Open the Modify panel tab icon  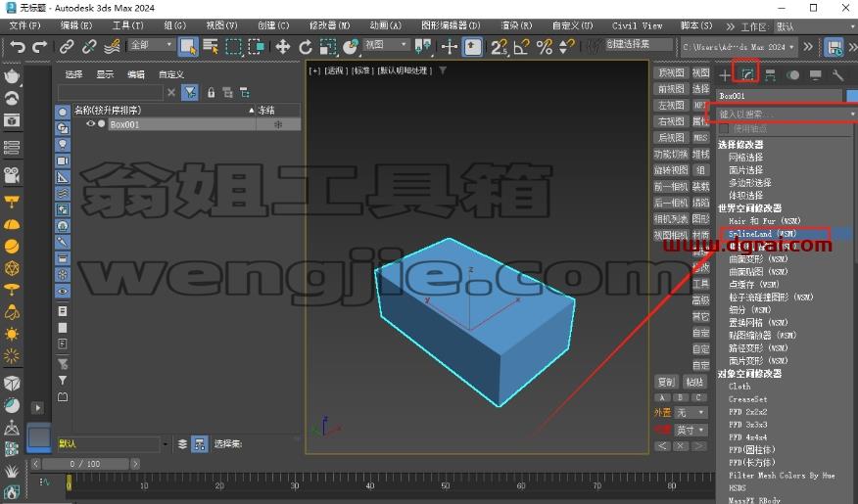click(x=747, y=74)
